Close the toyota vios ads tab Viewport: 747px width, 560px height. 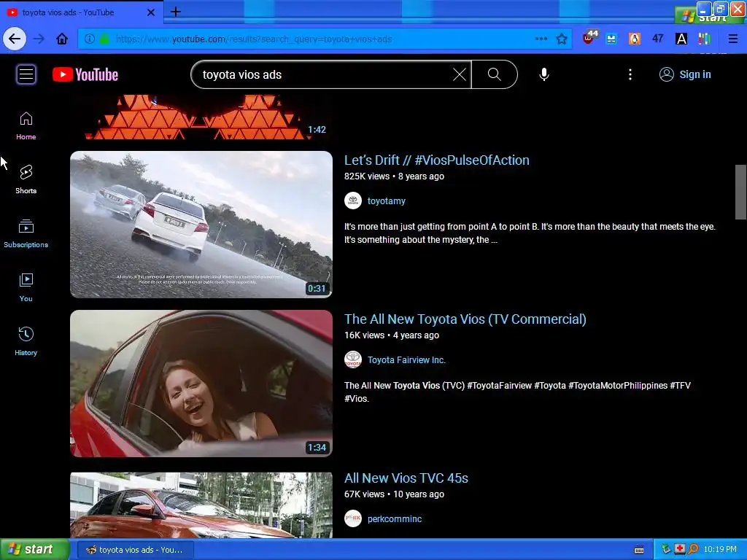tap(150, 12)
